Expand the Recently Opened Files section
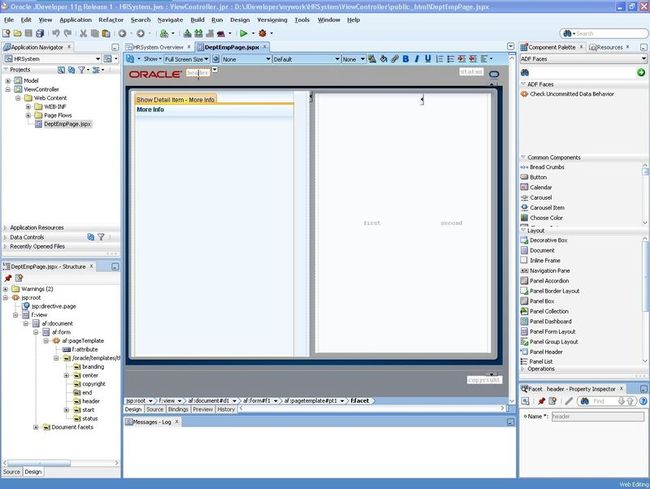Screen dimensions: 650x489 (x=6, y=246)
